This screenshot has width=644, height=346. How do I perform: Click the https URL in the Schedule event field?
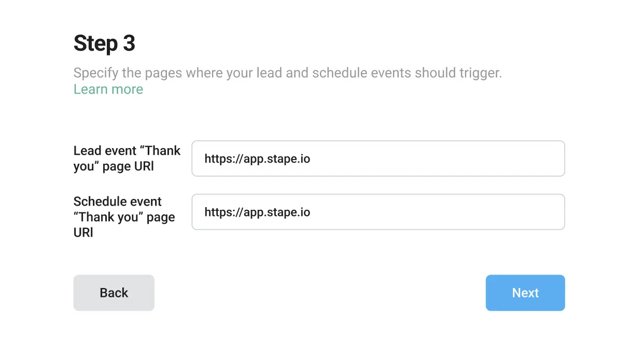(x=257, y=212)
